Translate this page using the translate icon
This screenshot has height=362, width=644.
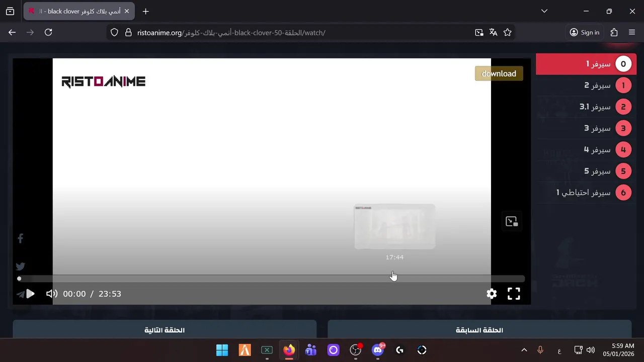[493, 32]
